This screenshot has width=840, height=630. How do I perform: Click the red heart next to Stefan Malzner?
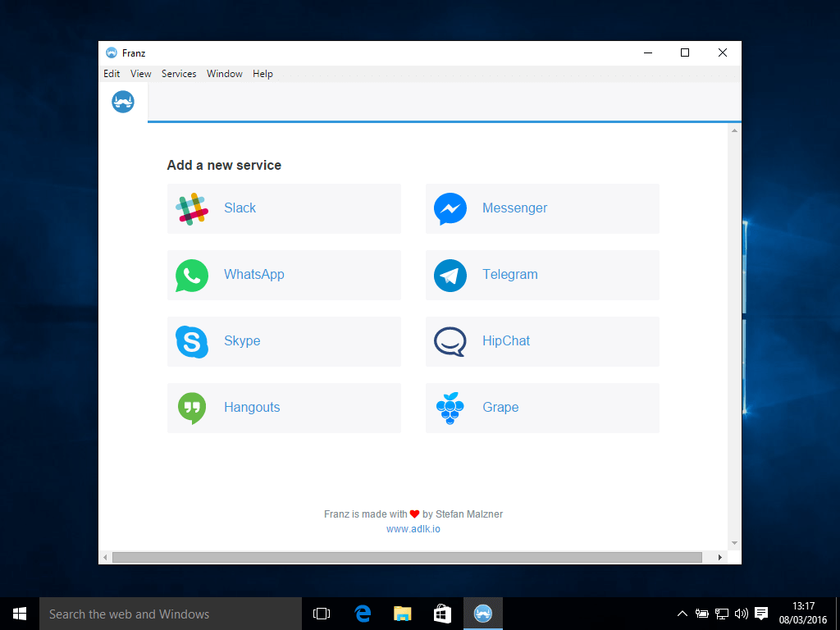click(414, 514)
